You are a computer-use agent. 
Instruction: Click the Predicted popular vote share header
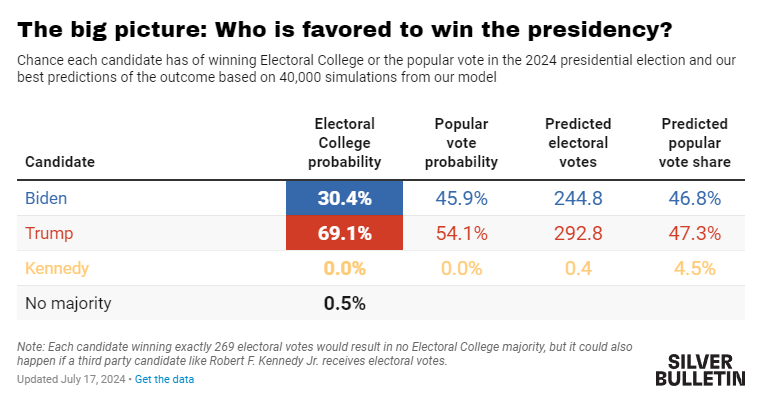tap(695, 143)
